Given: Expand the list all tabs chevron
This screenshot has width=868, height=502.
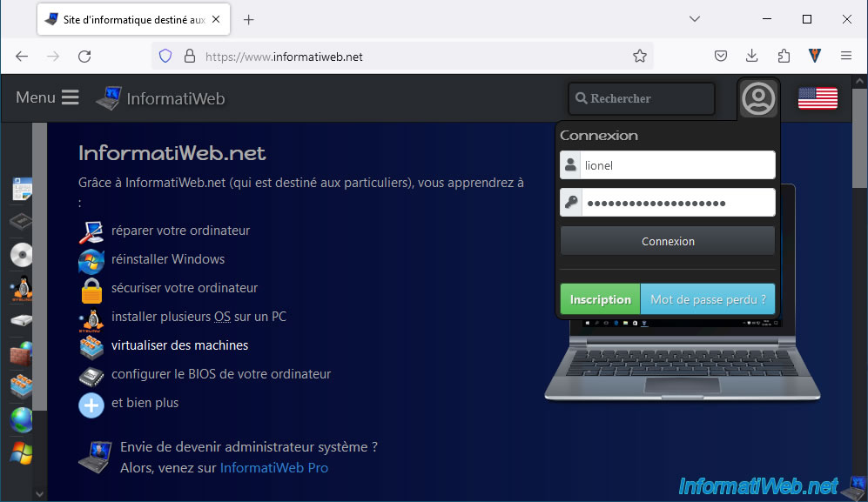Looking at the screenshot, I should pos(695,19).
